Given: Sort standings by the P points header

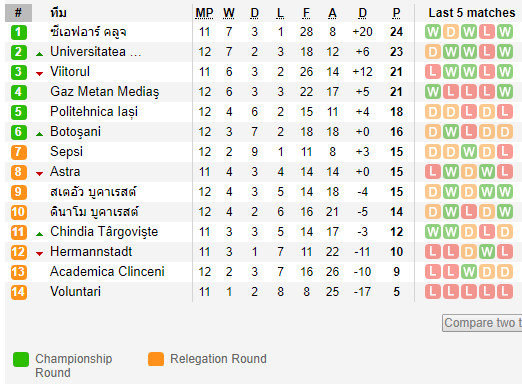Looking at the screenshot, I should click(396, 13).
